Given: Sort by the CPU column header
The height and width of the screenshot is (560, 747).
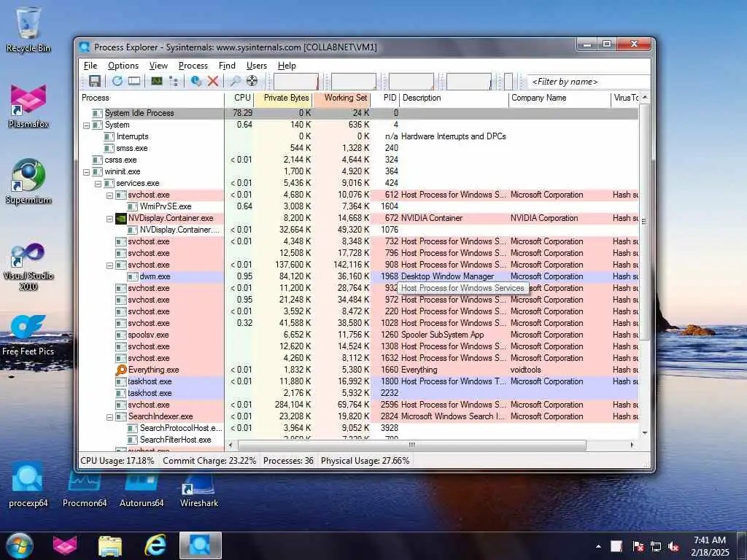Looking at the screenshot, I should [239, 98].
